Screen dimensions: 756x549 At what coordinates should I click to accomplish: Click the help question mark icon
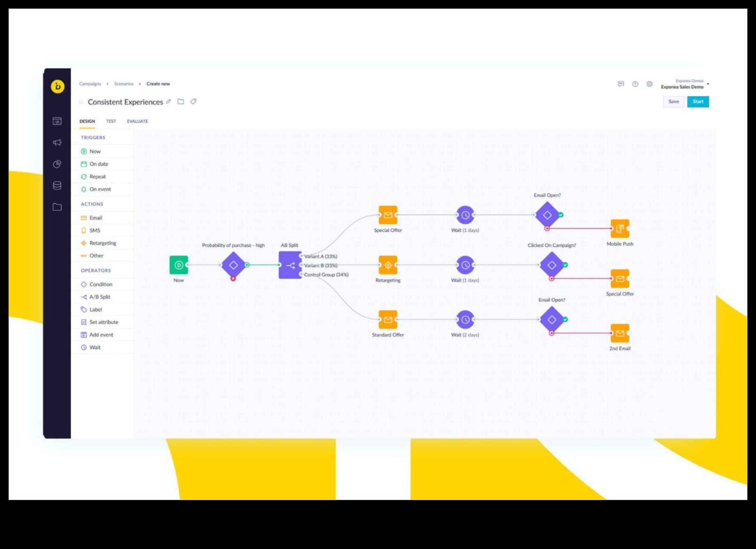pos(635,84)
